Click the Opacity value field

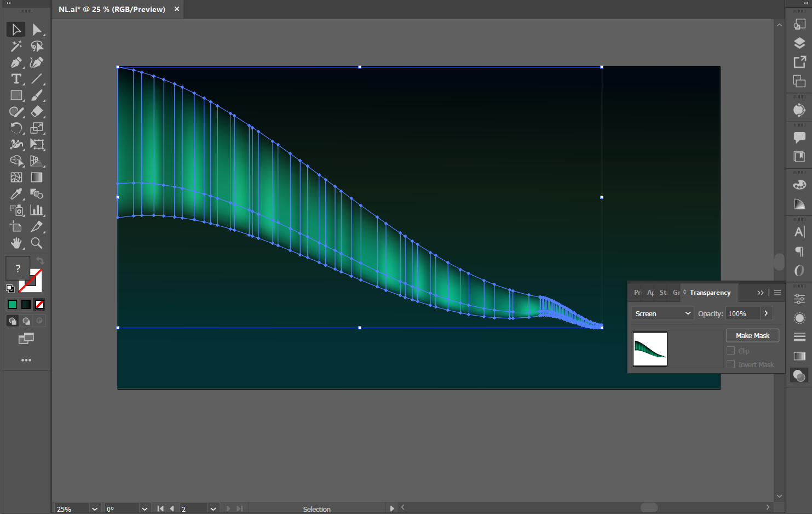[x=742, y=313]
